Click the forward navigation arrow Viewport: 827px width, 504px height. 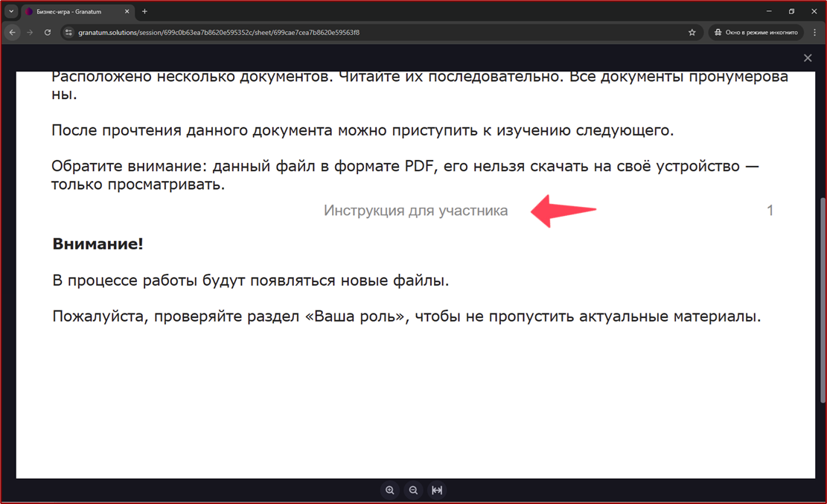[30, 33]
